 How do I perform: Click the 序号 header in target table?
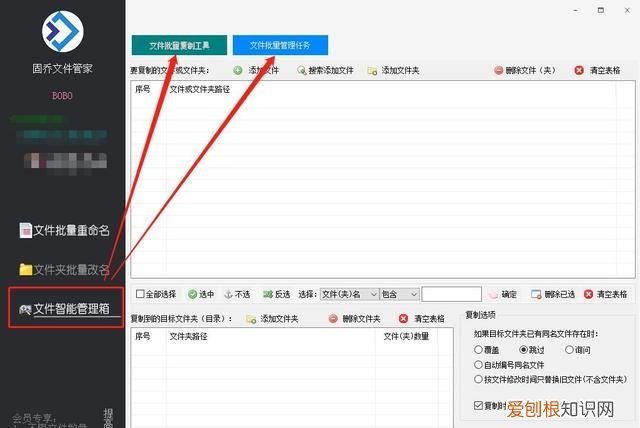(x=143, y=336)
